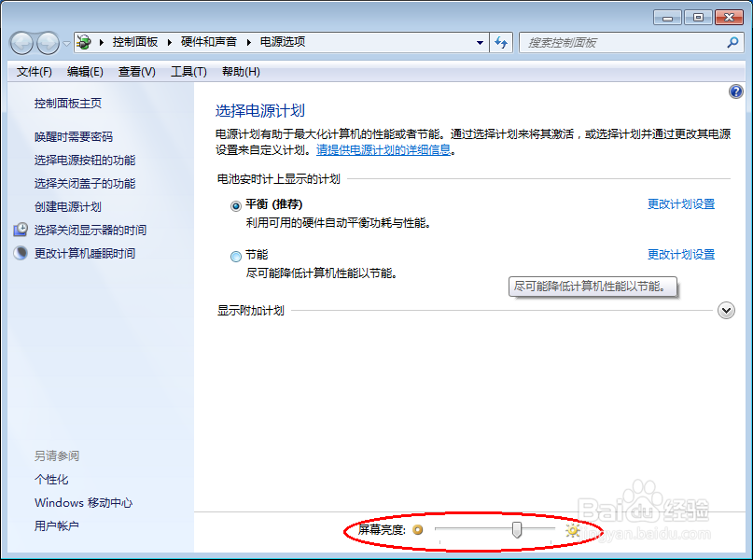Click the 屏幕亮度 slider thumb
Screen dimensions: 753x560
[517, 530]
